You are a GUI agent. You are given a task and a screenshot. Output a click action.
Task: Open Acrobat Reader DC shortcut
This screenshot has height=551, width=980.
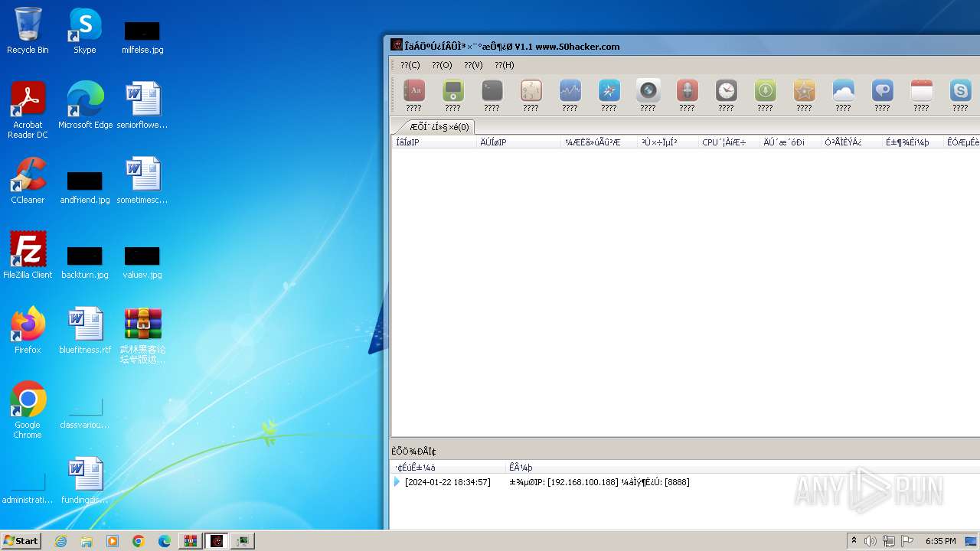(x=28, y=110)
